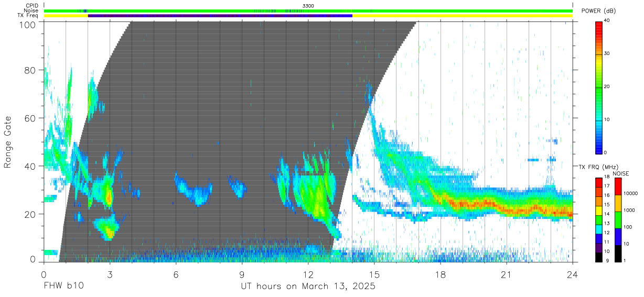Click the 40 tick on the power scale
Image resolution: width=644 pixels, height=297 pixels.
tap(607, 21)
